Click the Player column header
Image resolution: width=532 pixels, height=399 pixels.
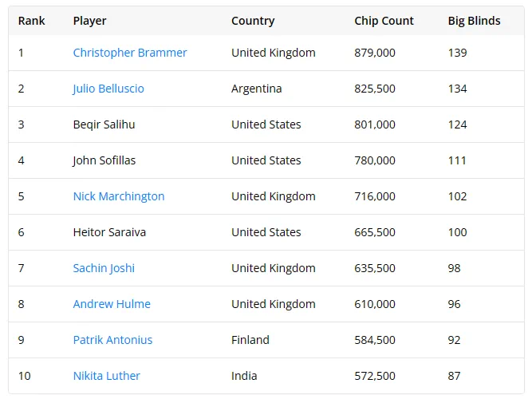click(89, 21)
